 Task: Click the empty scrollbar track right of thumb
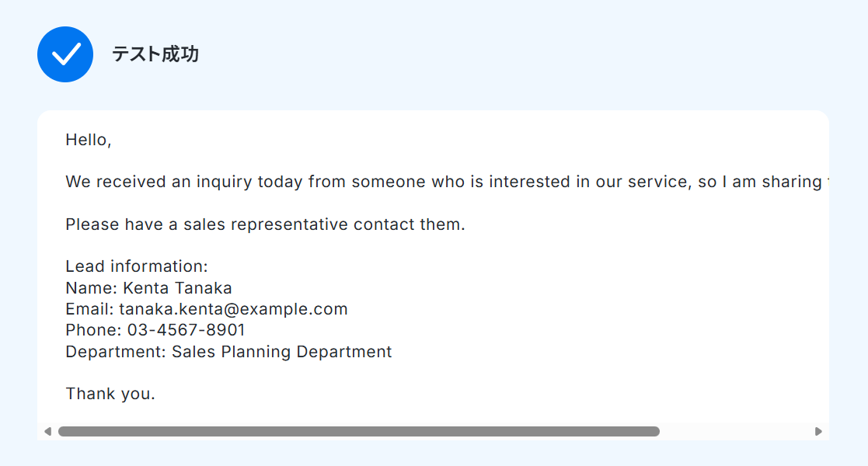click(736, 432)
